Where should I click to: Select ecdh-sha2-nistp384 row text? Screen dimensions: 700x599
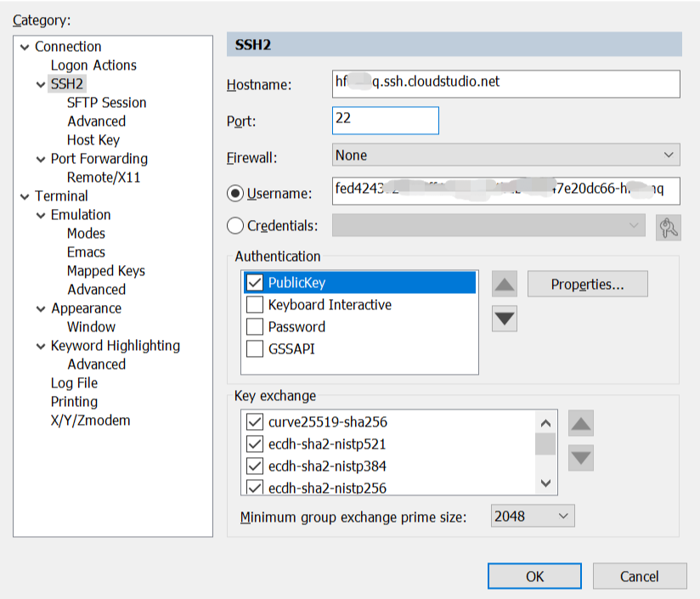pos(327,466)
